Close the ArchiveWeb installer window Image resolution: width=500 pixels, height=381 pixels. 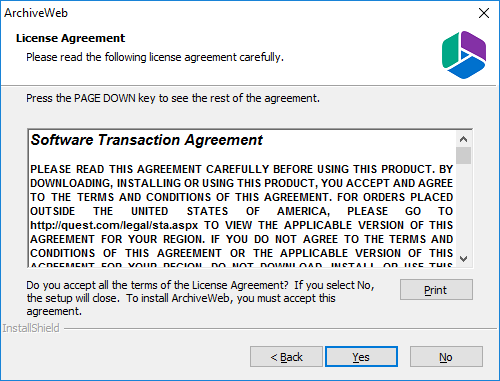(x=484, y=13)
